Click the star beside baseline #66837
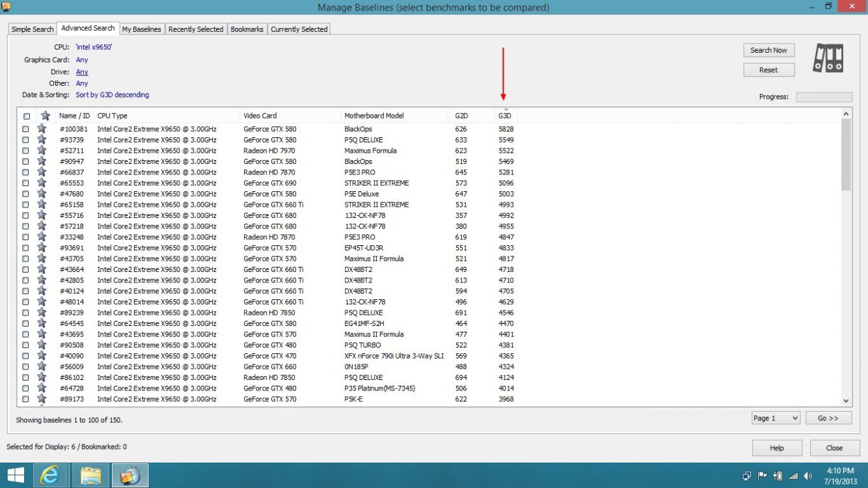Screen dimensions: 868x488 tap(42, 172)
